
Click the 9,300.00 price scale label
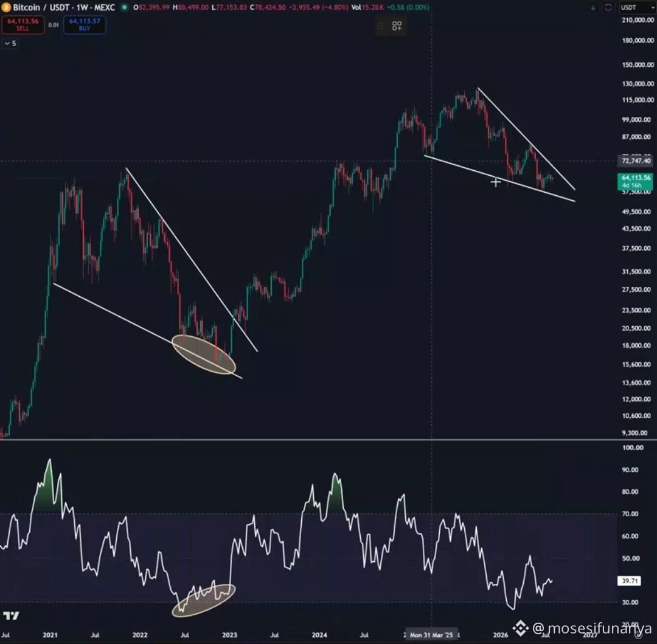[x=634, y=432]
